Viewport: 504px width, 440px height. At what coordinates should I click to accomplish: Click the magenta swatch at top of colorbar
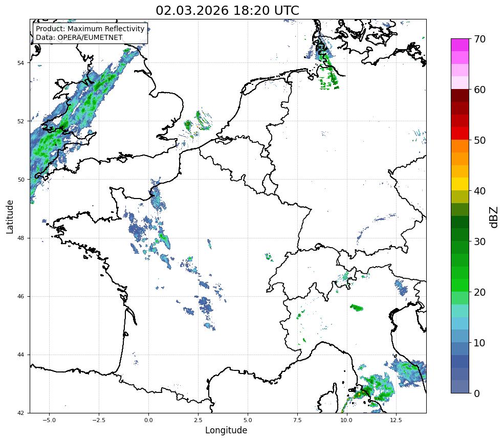coord(459,45)
